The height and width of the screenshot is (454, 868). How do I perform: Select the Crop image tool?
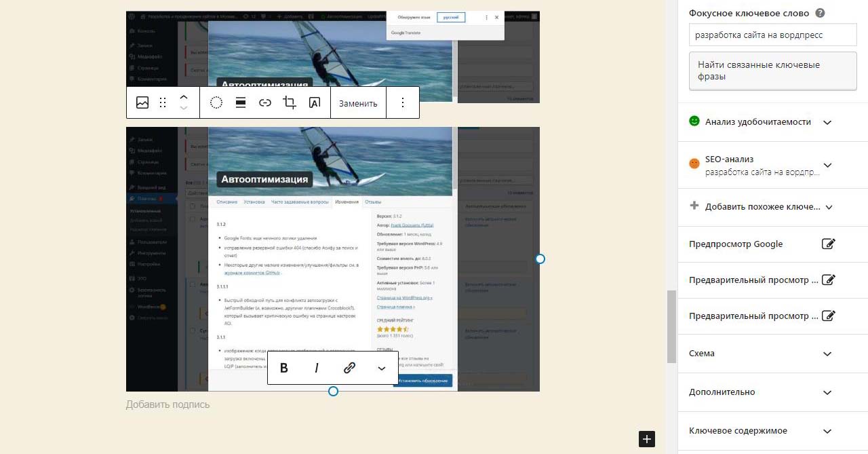(290, 103)
